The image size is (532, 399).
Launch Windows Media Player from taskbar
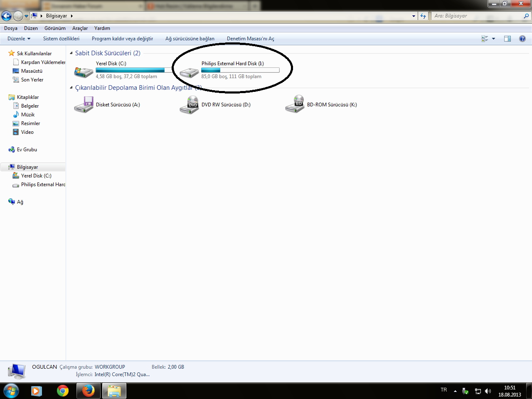pos(37,391)
